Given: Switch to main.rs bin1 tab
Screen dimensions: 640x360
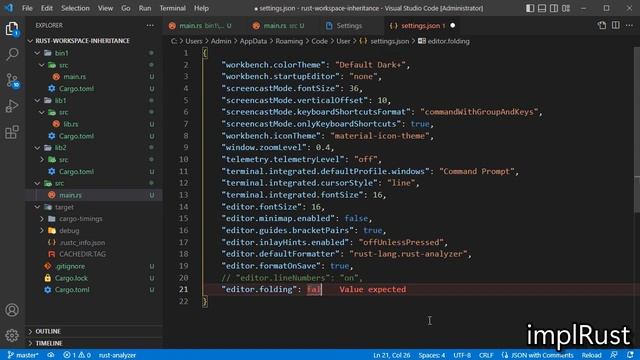Looking at the screenshot, I should [200, 26].
